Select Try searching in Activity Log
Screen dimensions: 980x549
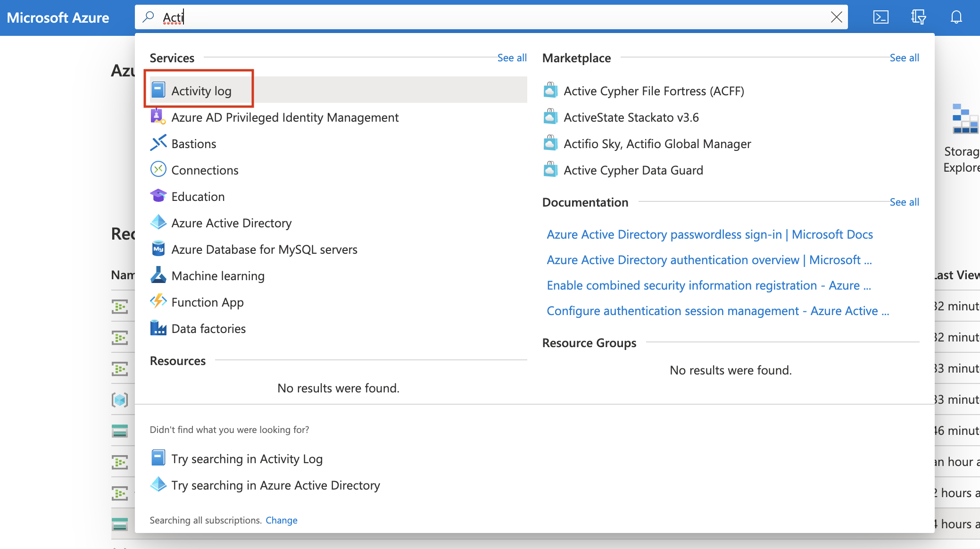click(x=247, y=458)
